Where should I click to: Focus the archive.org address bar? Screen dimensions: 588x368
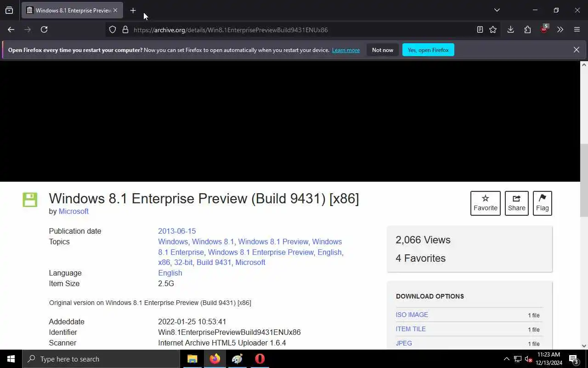[x=303, y=30]
